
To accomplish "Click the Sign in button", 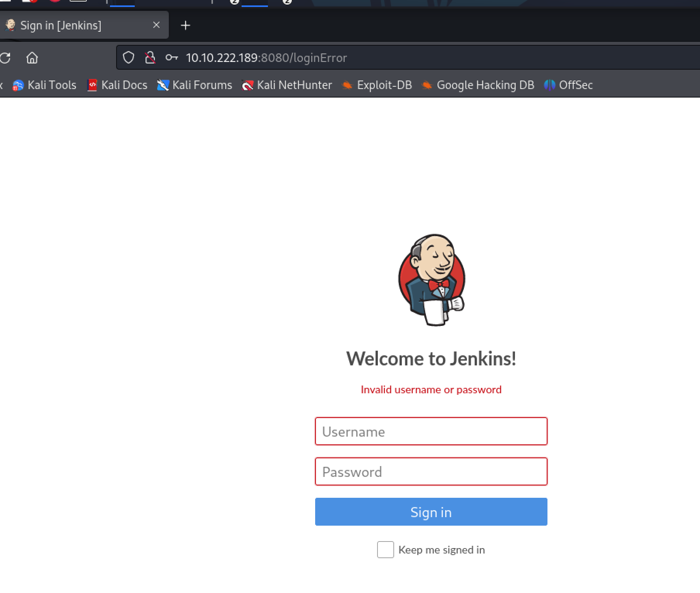I will point(431,512).
